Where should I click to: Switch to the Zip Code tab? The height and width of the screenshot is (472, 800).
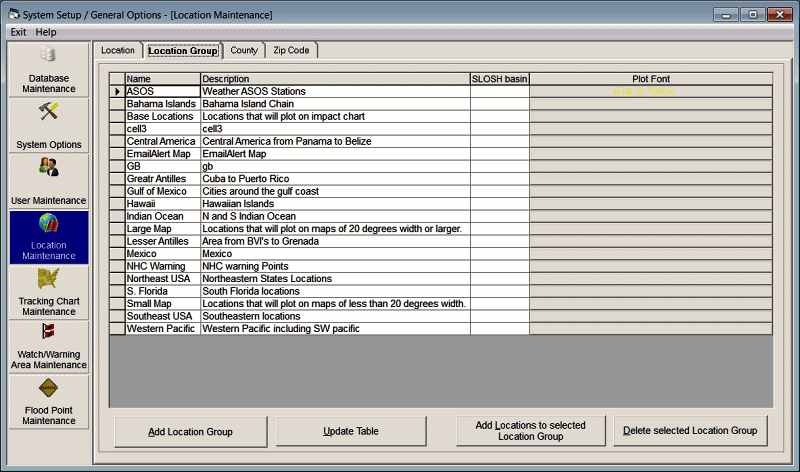pyautogui.click(x=291, y=50)
